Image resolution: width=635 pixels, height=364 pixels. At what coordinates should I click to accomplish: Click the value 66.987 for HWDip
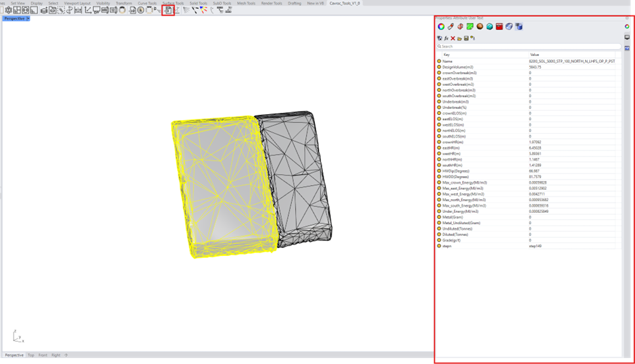pos(534,171)
